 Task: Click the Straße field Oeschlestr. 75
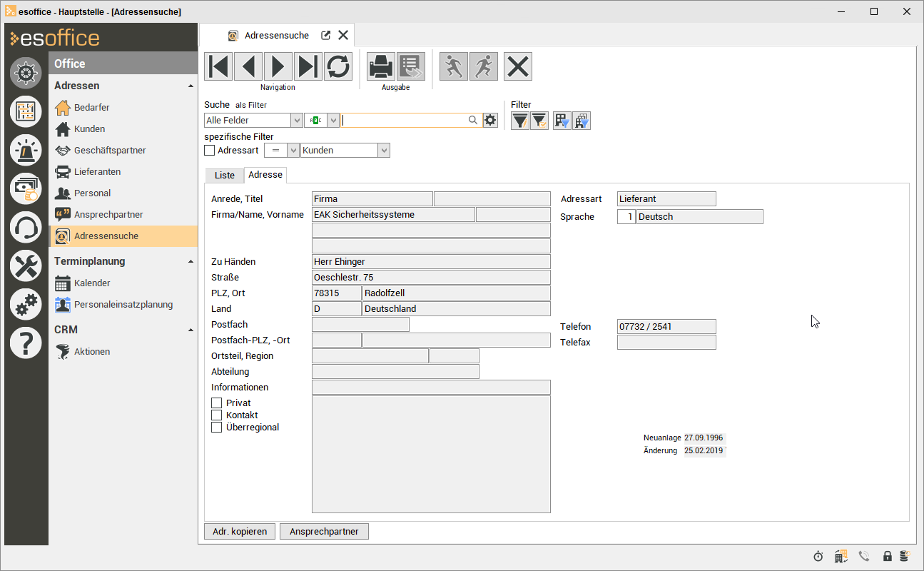click(431, 278)
